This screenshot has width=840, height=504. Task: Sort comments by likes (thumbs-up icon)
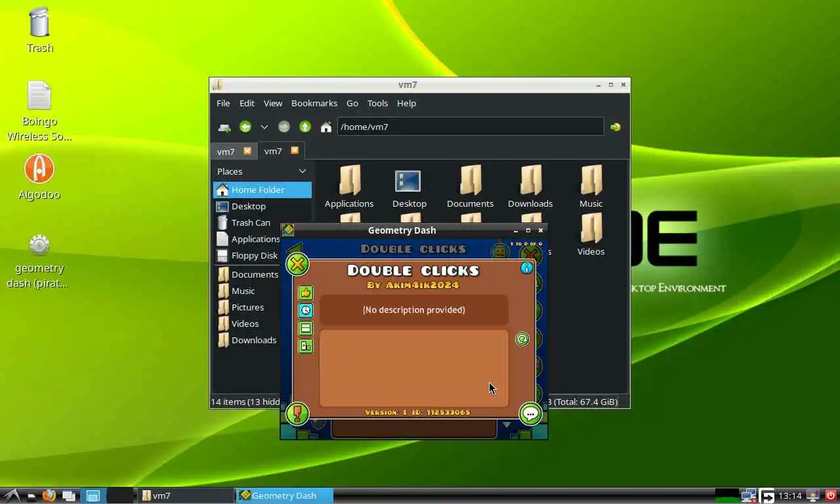pyautogui.click(x=306, y=293)
